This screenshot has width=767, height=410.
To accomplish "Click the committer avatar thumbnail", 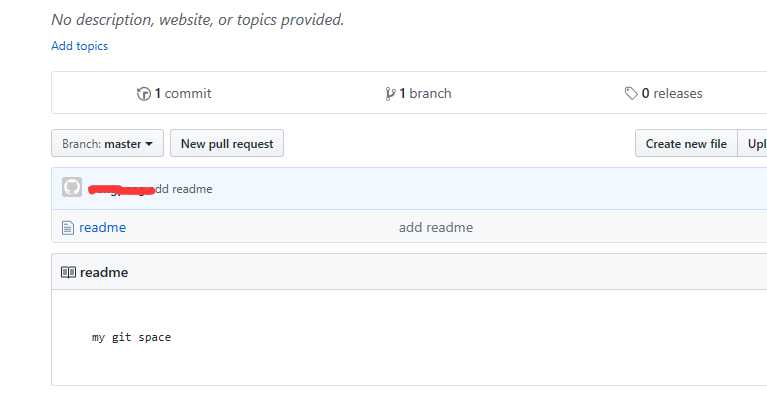I will (x=72, y=187).
